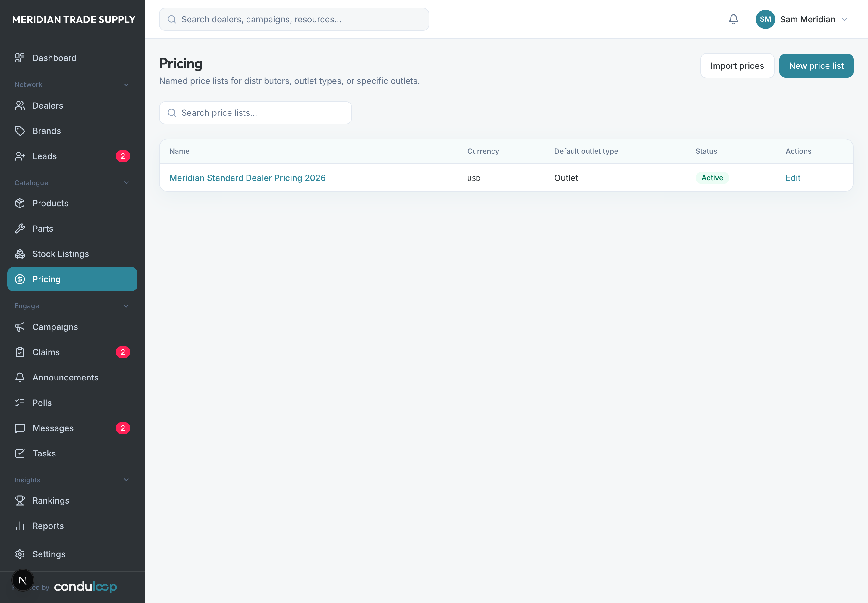Click the Claims clipboard icon

tap(20, 352)
